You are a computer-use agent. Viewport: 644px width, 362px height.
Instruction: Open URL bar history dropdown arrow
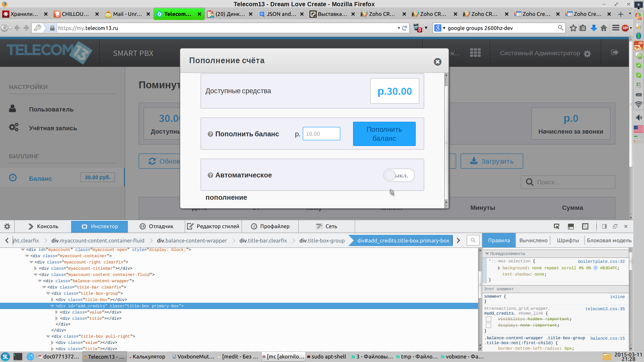(x=399, y=28)
